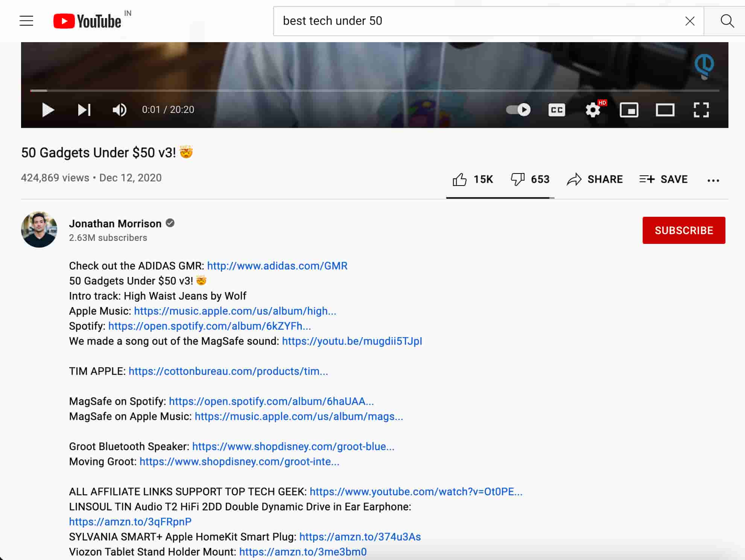The image size is (745, 560).
Task: Open Apple Music intro track link
Action: [235, 311]
